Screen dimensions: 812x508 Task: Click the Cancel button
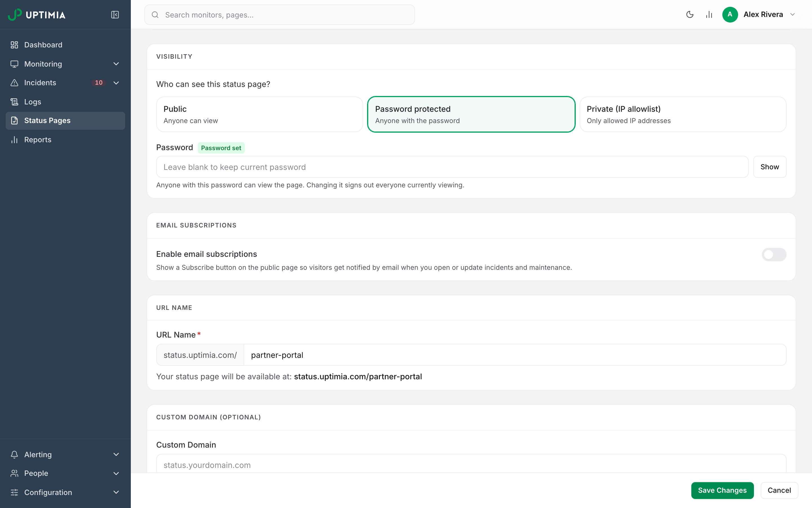(779, 490)
